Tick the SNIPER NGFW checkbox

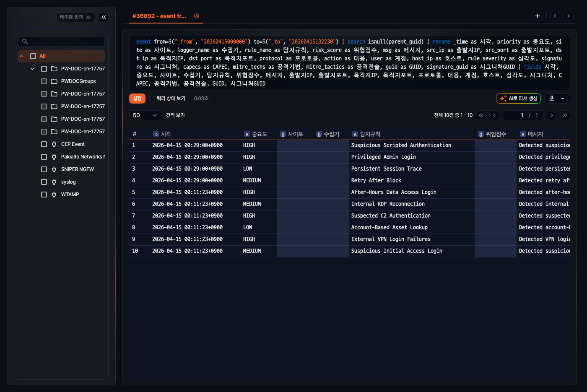(x=44, y=169)
